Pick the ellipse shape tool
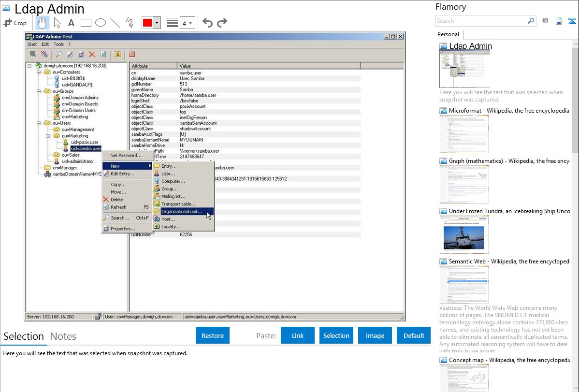The height and width of the screenshot is (392, 579). click(101, 23)
